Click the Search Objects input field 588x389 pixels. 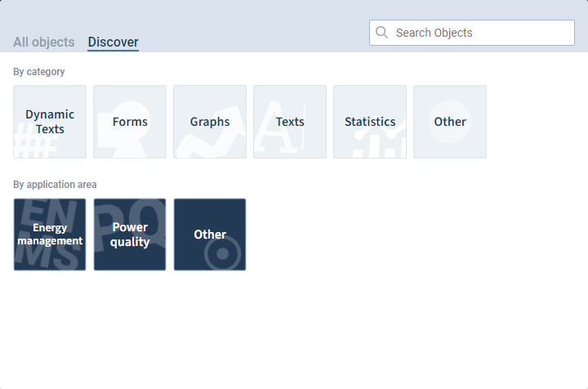pos(472,33)
